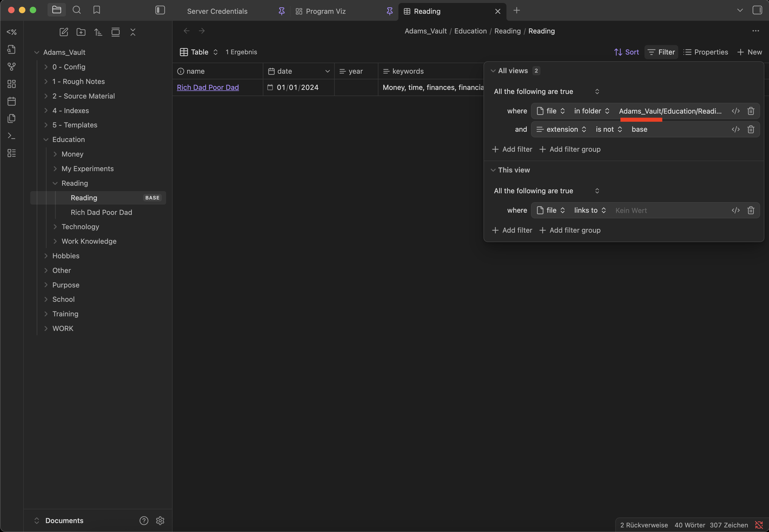769x532 pixels.
Task: Collapse the All views filter section
Action: click(493, 71)
